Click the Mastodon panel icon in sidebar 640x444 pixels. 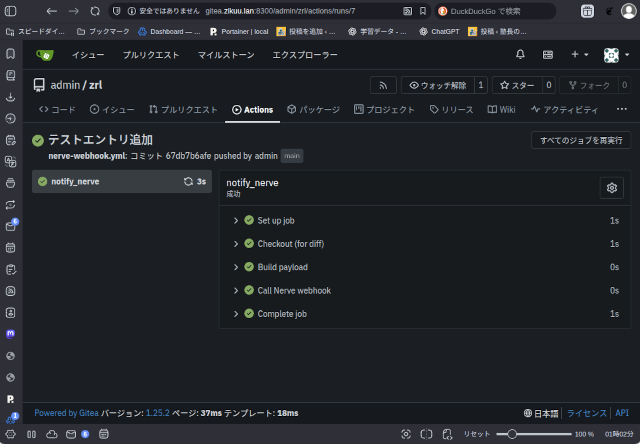pos(10,333)
